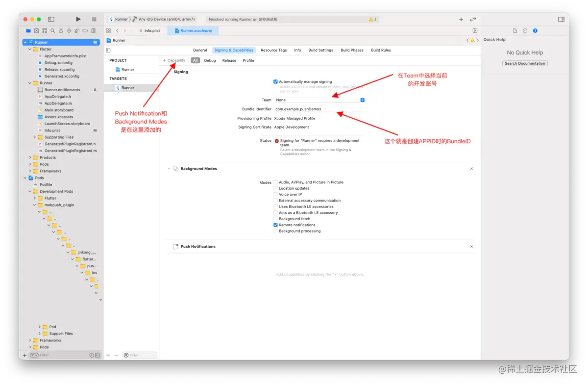Switch to the General tab

(200, 50)
